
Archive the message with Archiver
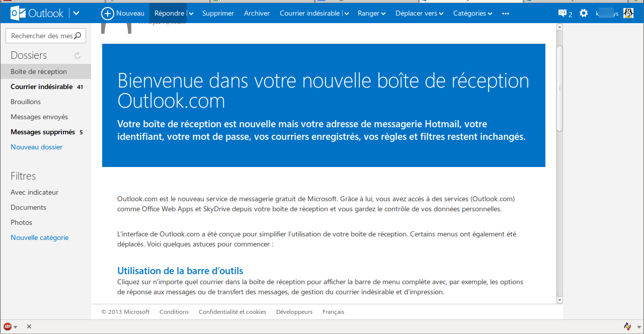coord(257,14)
